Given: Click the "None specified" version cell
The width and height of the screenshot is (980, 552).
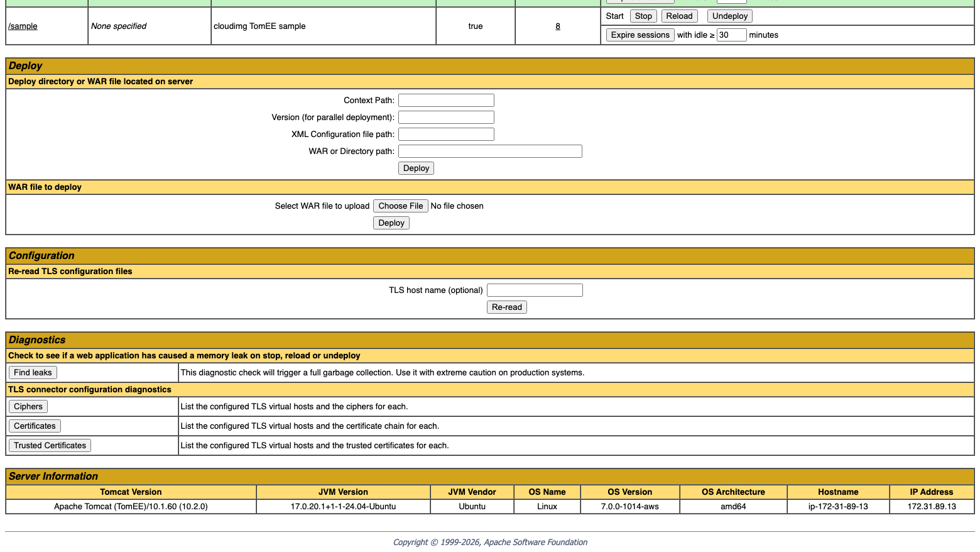Looking at the screenshot, I should coord(119,26).
